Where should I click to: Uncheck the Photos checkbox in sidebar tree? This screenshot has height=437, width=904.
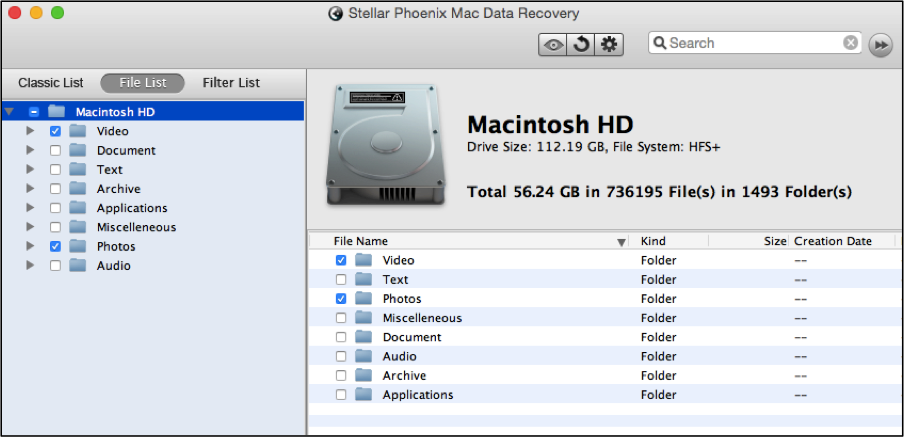(x=55, y=246)
